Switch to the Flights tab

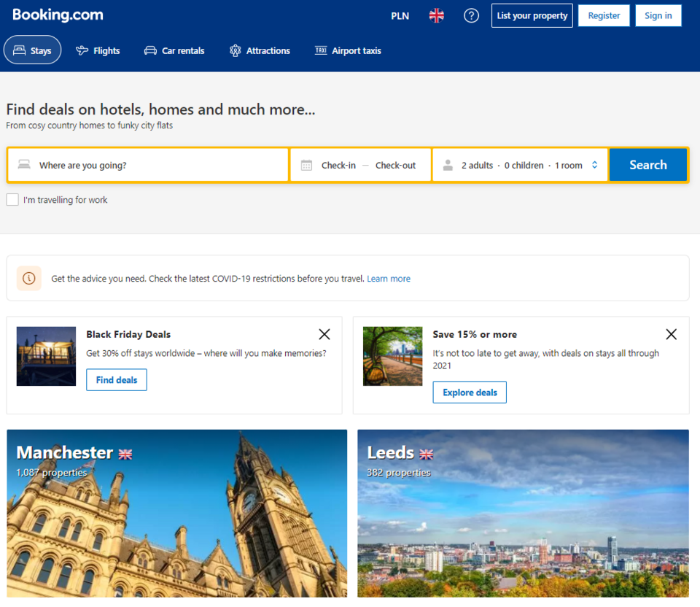tap(98, 50)
